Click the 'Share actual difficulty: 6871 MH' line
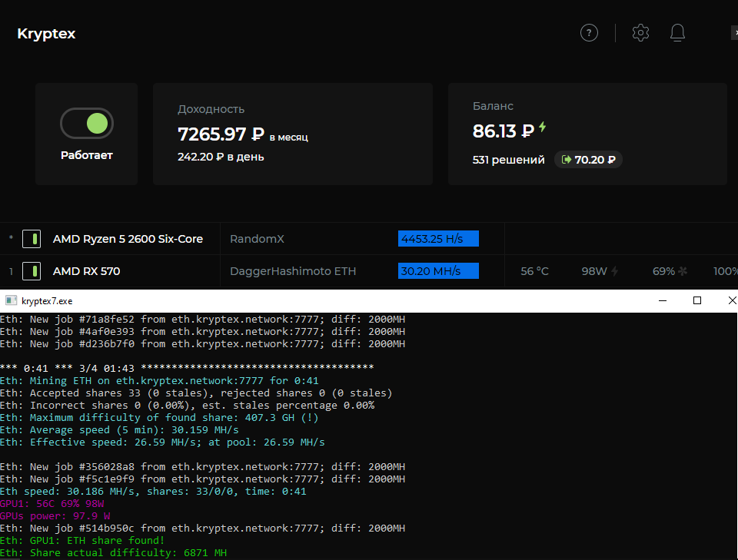The height and width of the screenshot is (560, 738). click(114, 553)
